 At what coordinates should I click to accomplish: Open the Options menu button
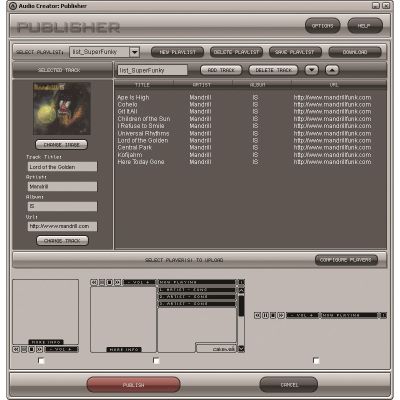(x=322, y=26)
